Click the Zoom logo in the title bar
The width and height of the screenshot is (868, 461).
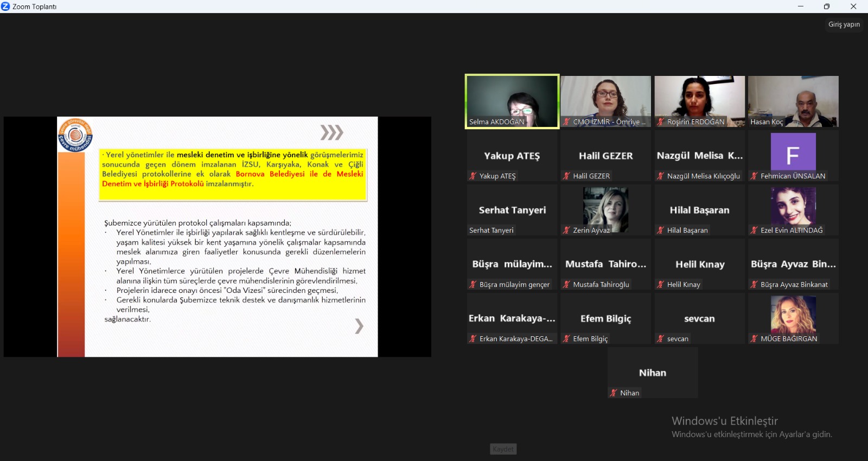pyautogui.click(x=6, y=7)
